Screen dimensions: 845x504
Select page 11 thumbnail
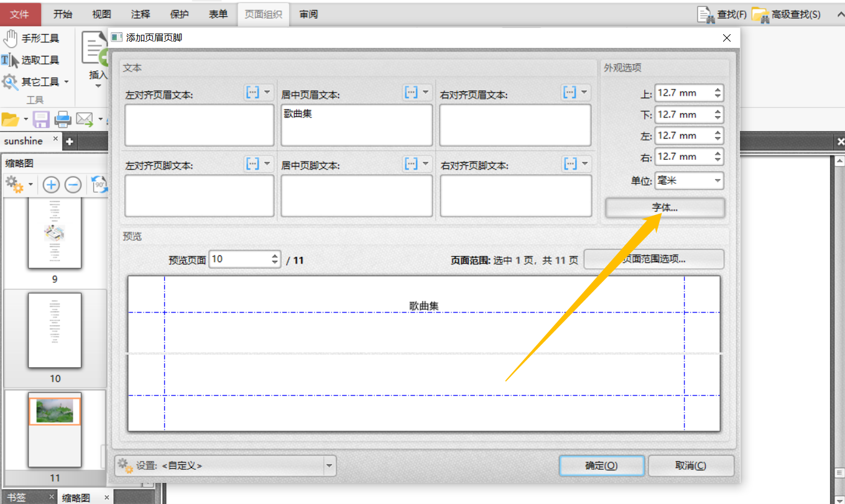[55, 429]
